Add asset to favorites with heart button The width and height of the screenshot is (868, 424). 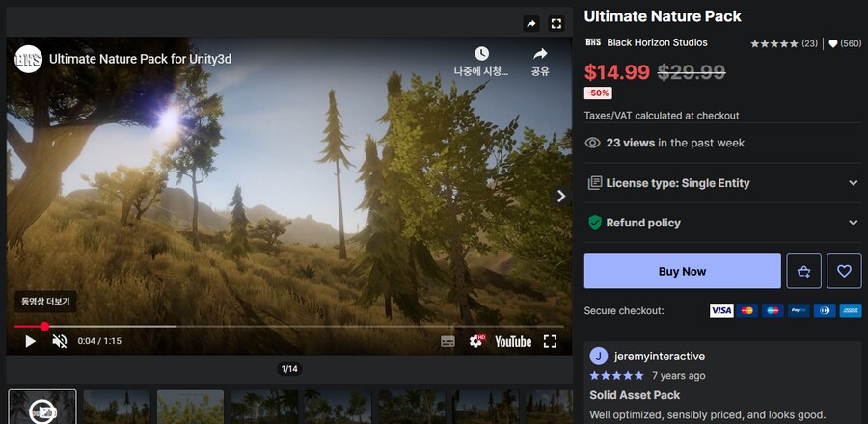click(844, 271)
